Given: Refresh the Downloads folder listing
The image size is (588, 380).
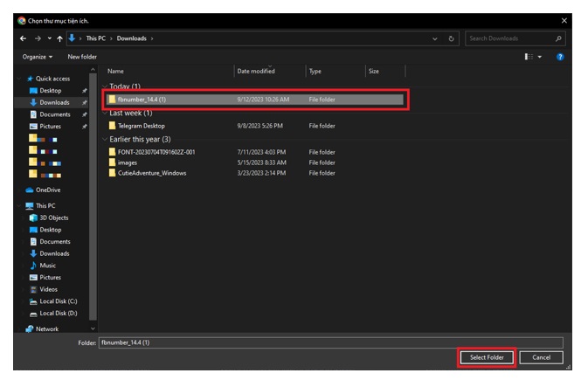Looking at the screenshot, I should pyautogui.click(x=452, y=38).
